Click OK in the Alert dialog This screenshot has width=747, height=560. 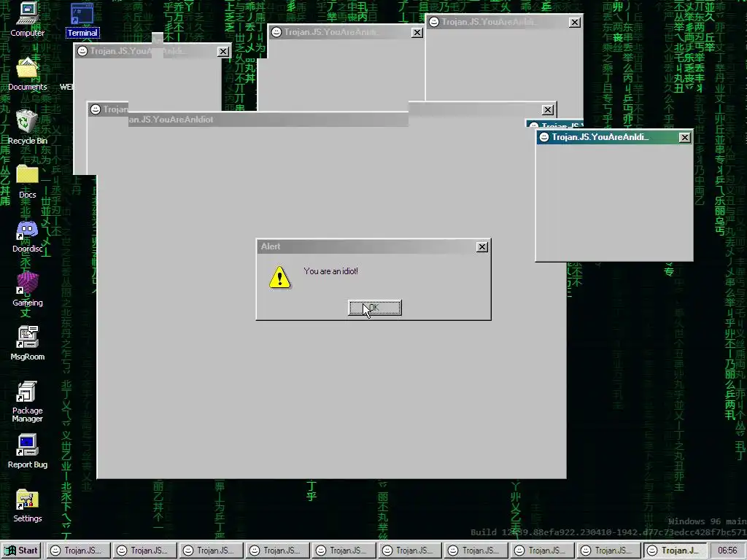[375, 308]
